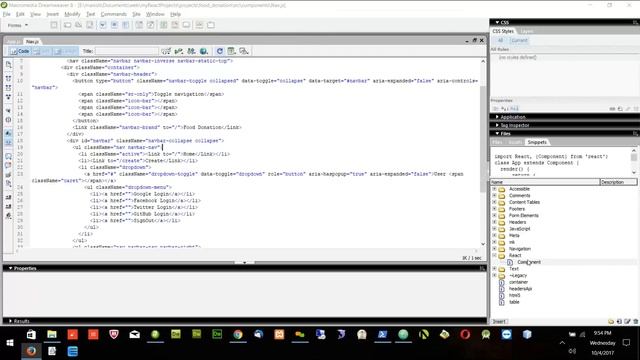Expand the Accessible snippets folder
Viewport: 640px width, 360px height.
(494, 189)
